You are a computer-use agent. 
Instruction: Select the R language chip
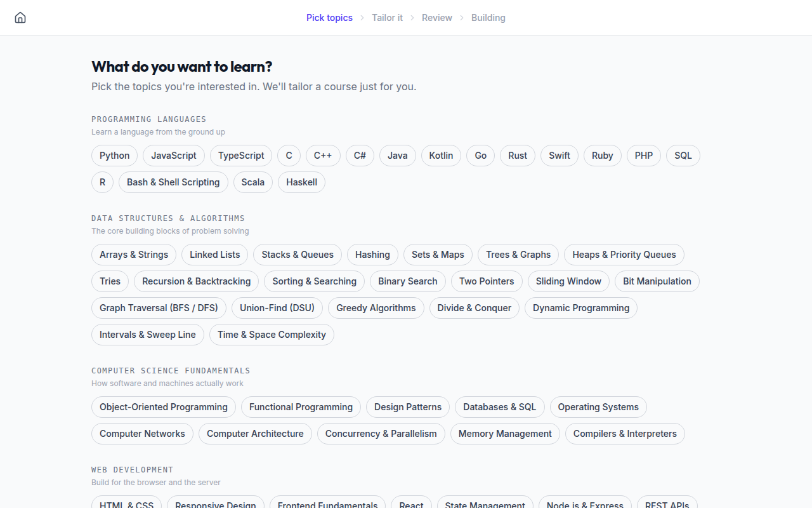103,182
